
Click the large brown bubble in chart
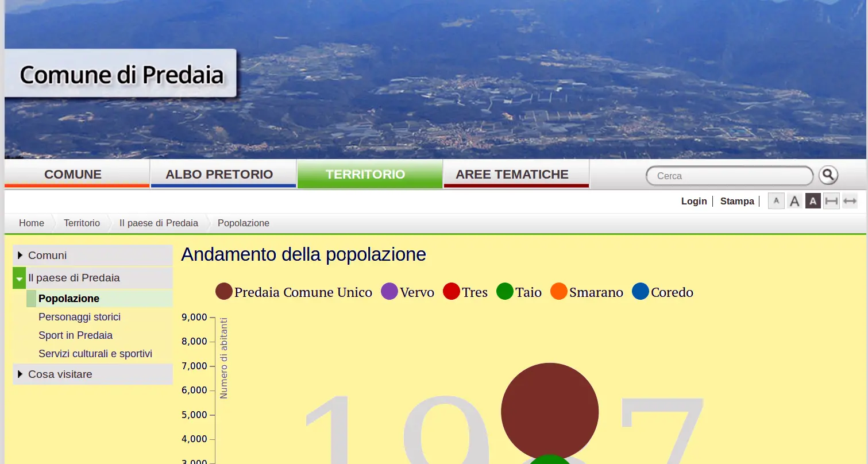[550, 412]
